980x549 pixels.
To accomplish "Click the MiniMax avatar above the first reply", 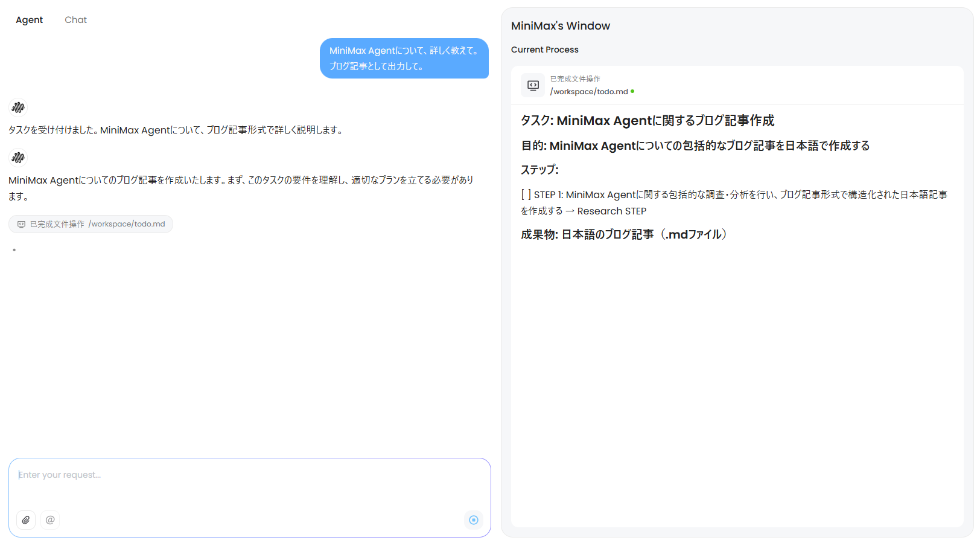I will 18,108.
